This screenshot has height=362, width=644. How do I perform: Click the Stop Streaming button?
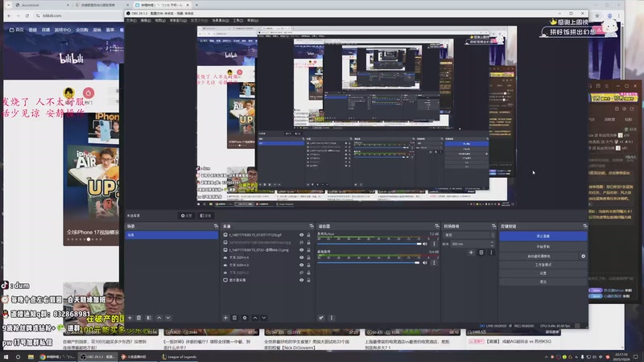coord(543,235)
